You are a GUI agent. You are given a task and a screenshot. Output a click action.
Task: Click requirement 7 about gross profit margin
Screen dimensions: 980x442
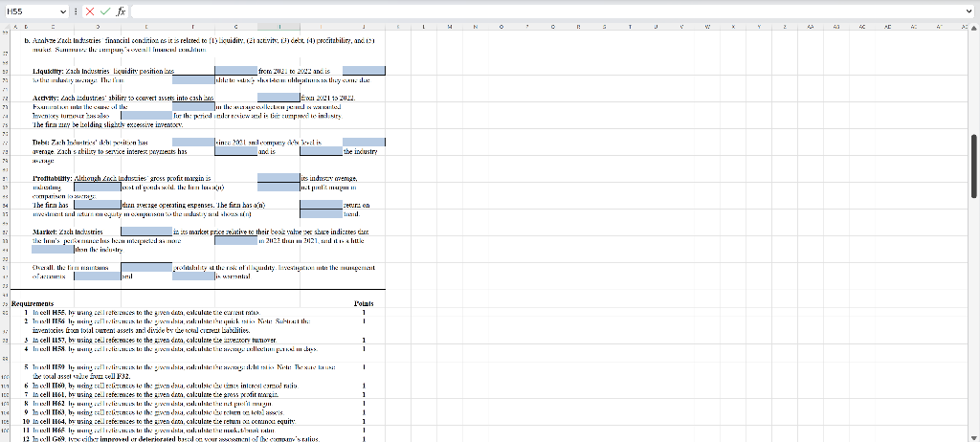point(154,394)
